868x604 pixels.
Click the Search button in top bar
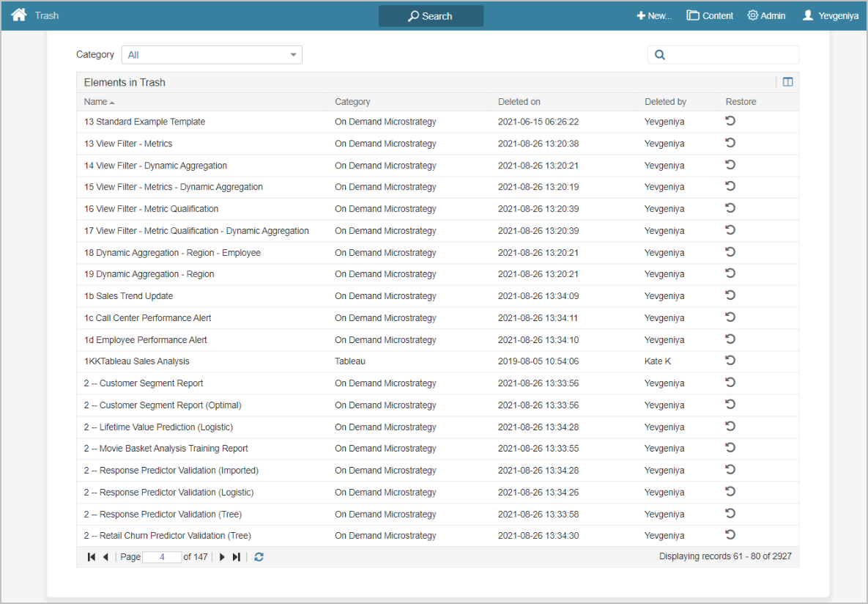(x=431, y=16)
